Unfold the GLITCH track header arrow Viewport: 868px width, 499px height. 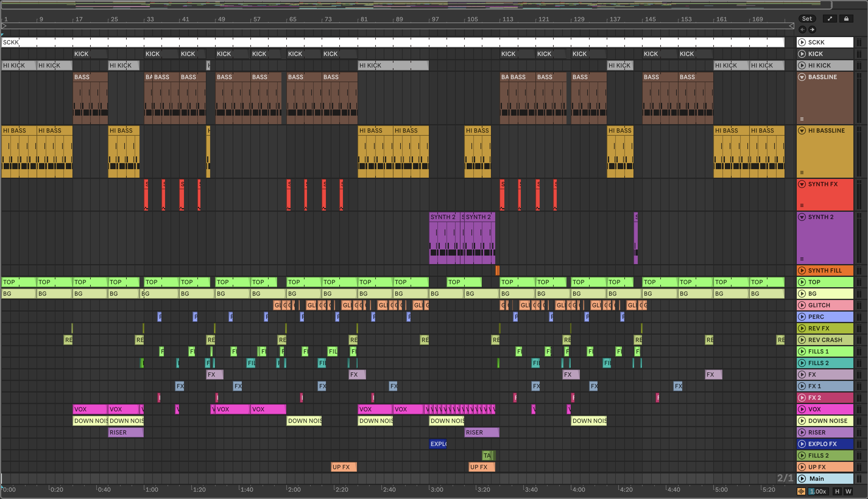click(802, 305)
